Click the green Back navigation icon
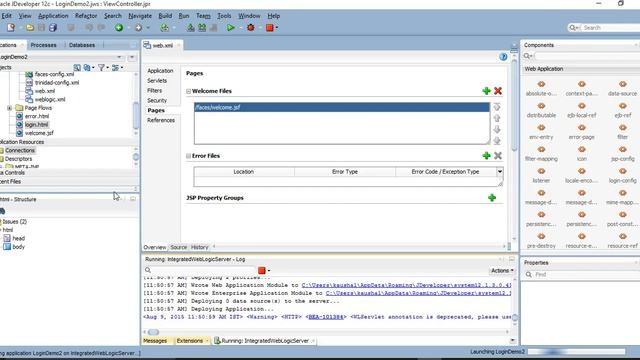The height and width of the screenshot is (360, 640). pyautogui.click(x=119, y=28)
